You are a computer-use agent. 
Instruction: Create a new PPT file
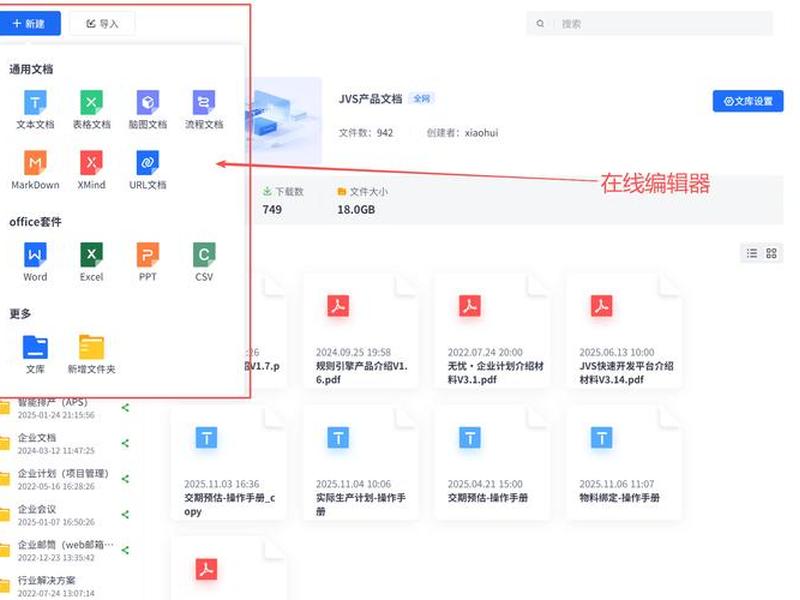point(147,262)
